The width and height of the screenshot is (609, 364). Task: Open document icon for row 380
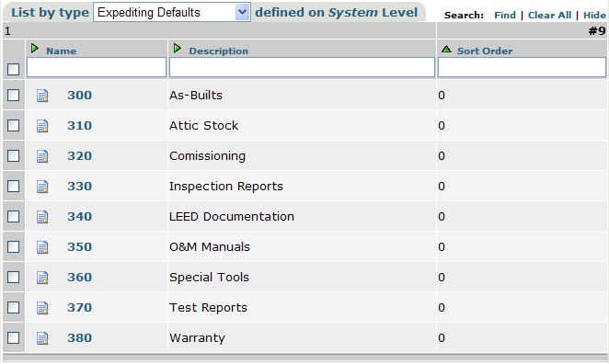tap(42, 338)
